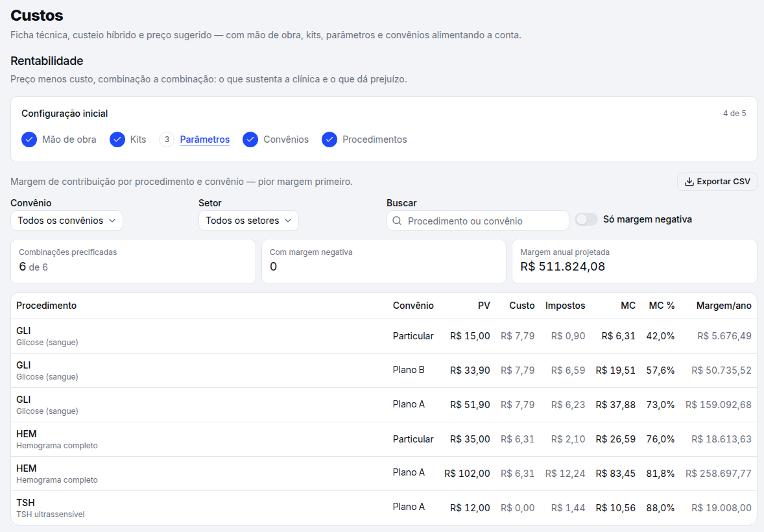
Task: Click the Custo column header
Action: 522,306
